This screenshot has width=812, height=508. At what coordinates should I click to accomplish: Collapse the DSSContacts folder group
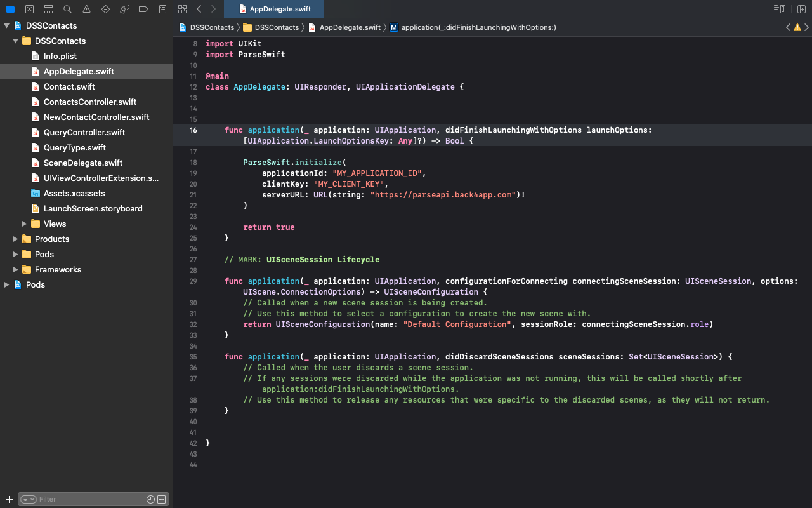[x=15, y=41]
